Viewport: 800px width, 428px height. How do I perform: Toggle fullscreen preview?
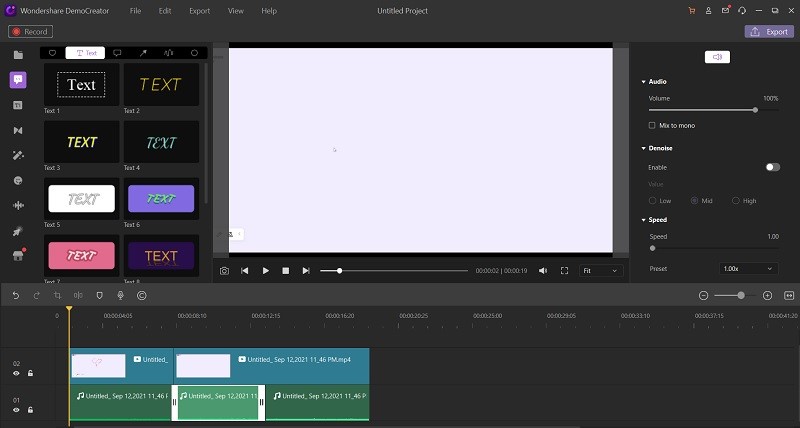[x=564, y=271]
